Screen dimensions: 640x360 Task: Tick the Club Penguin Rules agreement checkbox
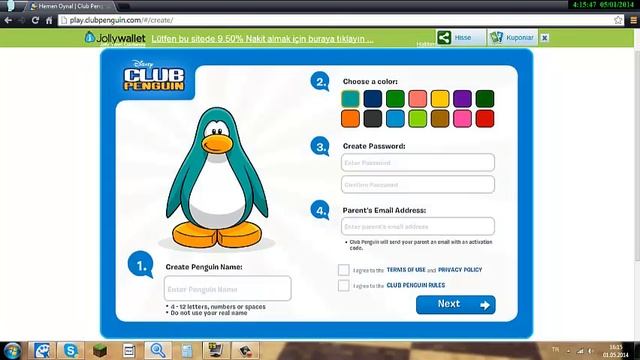point(344,285)
